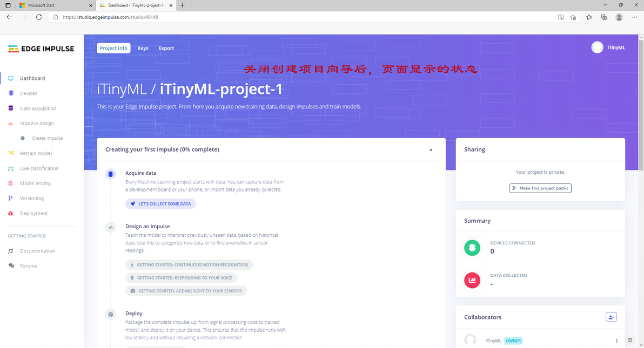Open the Dashboard sidebar item
This screenshot has height=348, width=644.
[x=32, y=78]
